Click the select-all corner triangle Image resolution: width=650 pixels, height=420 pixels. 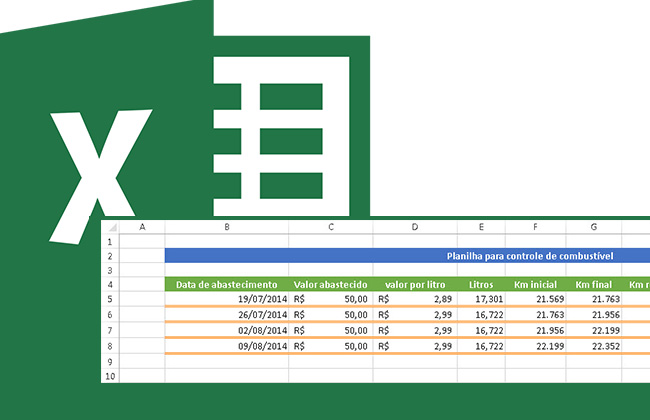(113, 227)
